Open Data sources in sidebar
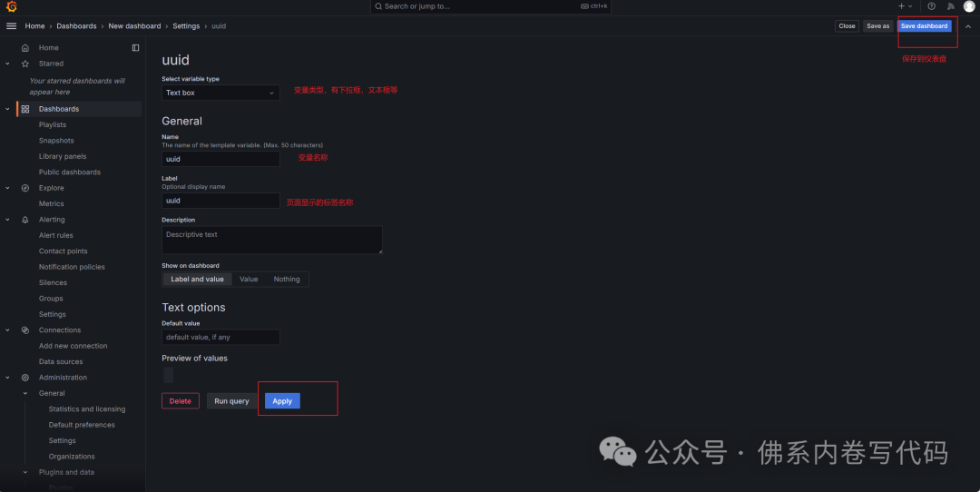Image resolution: width=980 pixels, height=492 pixels. 61,362
